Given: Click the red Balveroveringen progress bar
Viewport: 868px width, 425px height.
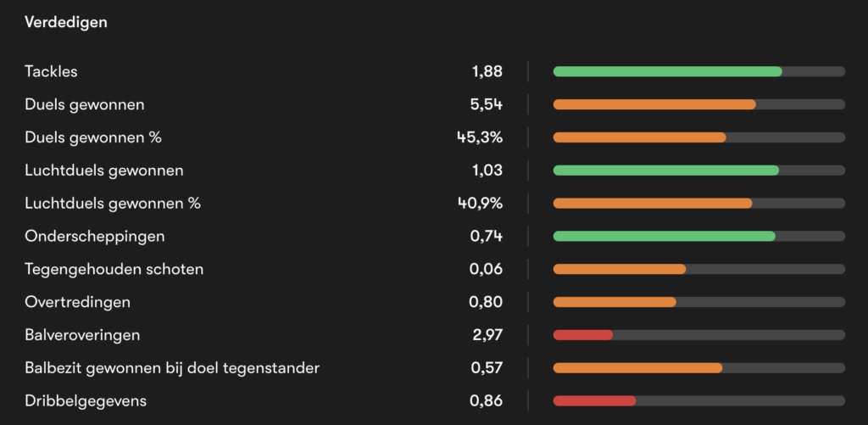Looking at the screenshot, I should pyautogui.click(x=583, y=335).
